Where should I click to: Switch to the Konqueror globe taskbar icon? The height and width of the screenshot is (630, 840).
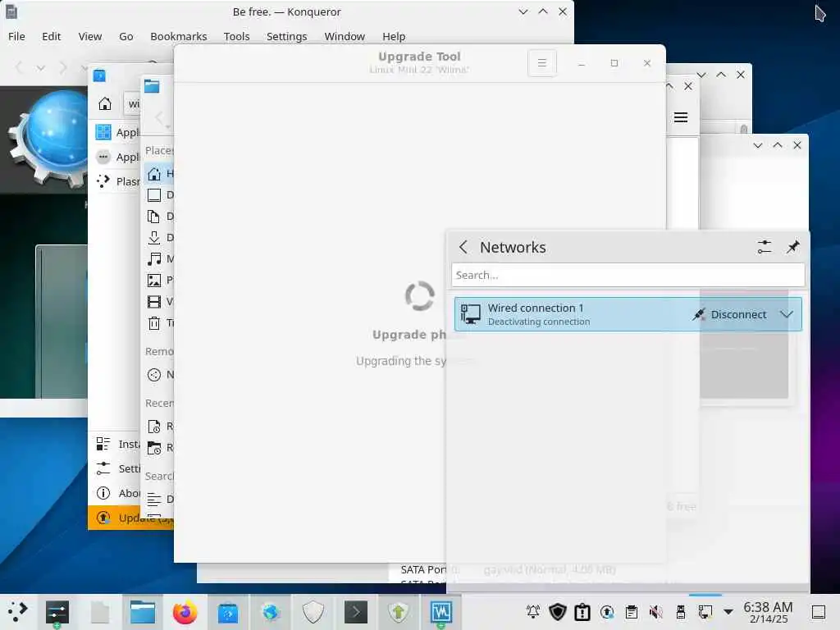(271, 612)
